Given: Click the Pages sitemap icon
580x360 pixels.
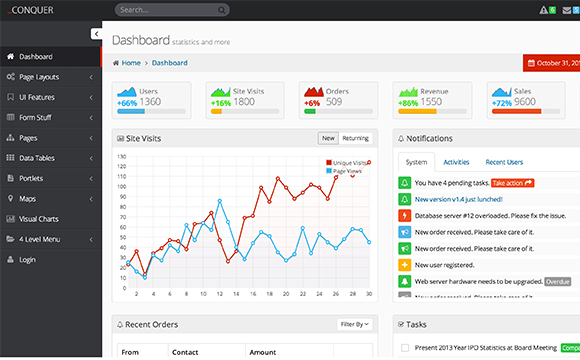Looking at the screenshot, I should [x=10, y=138].
